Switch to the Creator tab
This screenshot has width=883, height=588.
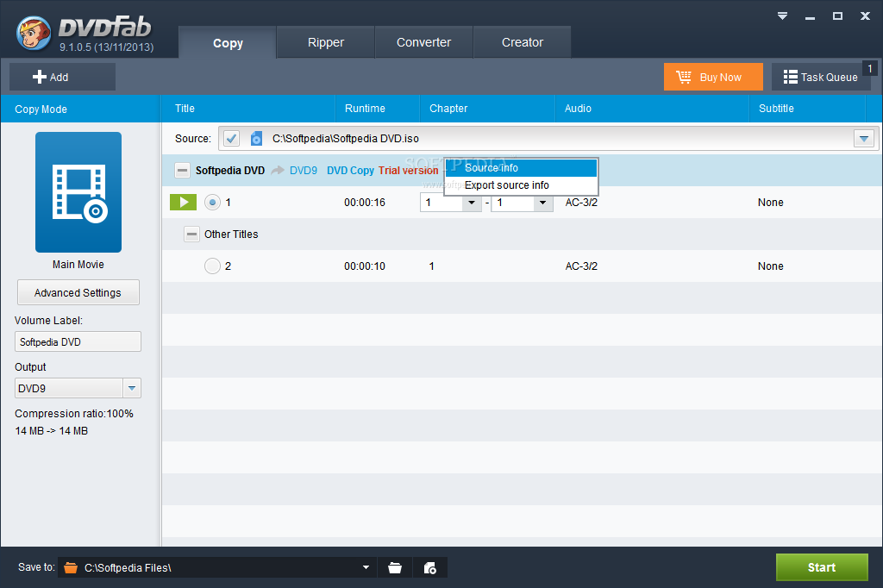coord(522,42)
